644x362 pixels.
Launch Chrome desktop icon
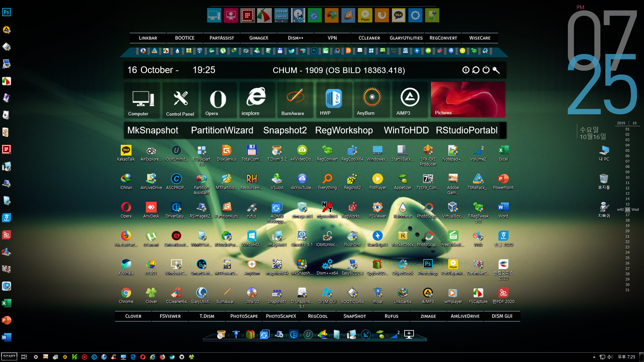(x=126, y=296)
